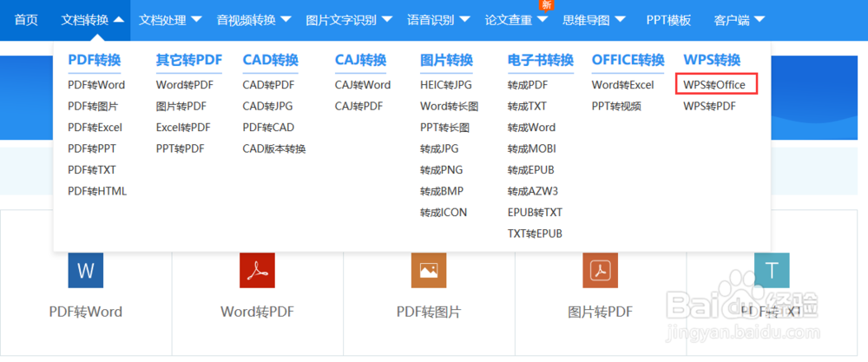Select PPT转视频 menu entry
This screenshot has height=362, width=868.
pos(616,106)
